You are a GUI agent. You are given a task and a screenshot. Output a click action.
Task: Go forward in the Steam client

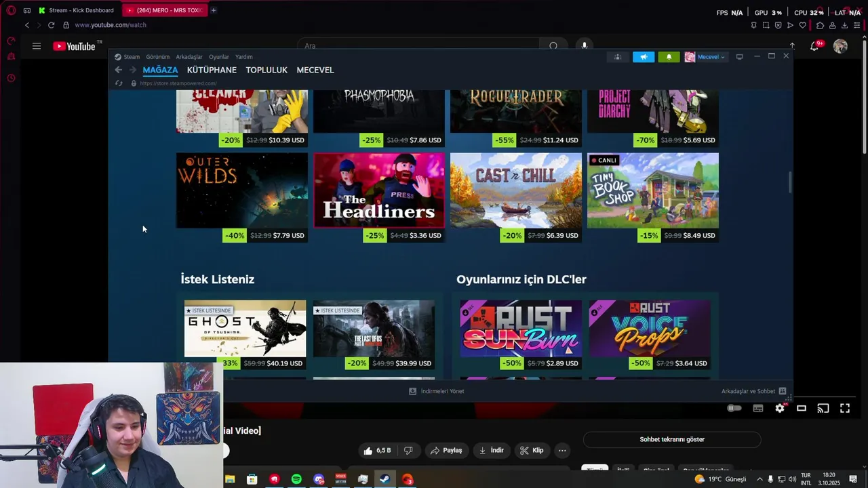[x=133, y=70]
